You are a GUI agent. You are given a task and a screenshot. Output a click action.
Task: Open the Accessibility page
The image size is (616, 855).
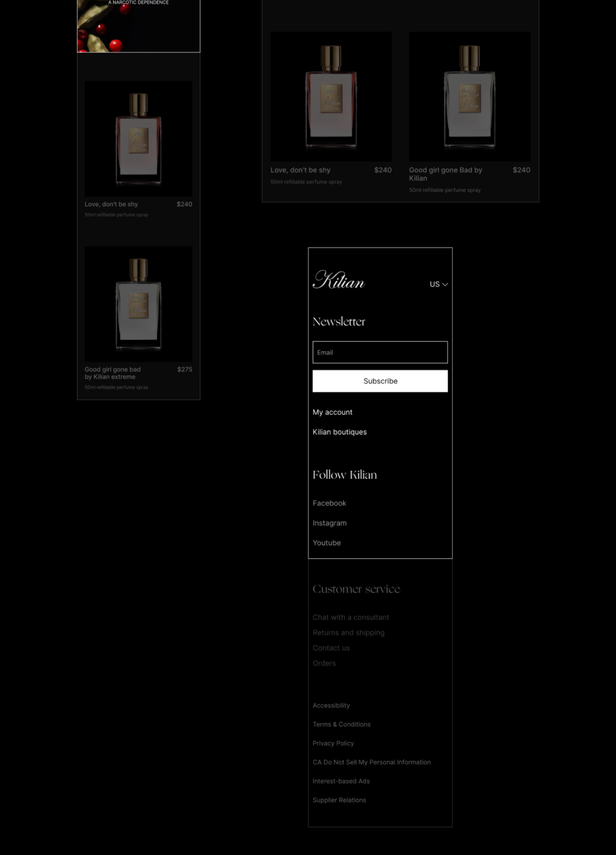(x=330, y=705)
